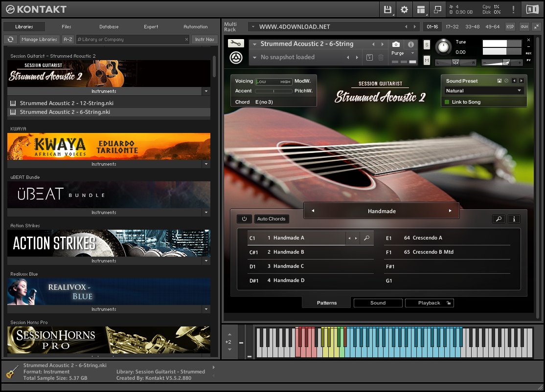Click the rack minimize arrows icon
The image size is (545, 392).
click(536, 26)
